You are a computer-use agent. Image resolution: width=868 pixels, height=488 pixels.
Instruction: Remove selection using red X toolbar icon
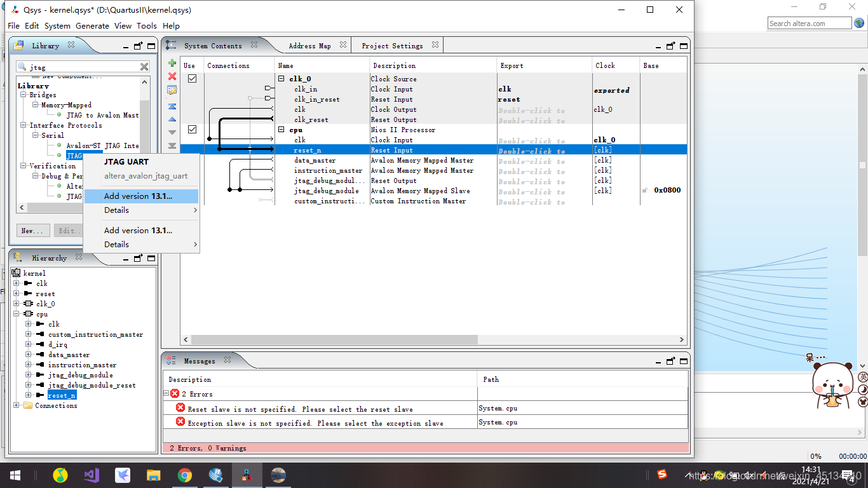(x=172, y=76)
